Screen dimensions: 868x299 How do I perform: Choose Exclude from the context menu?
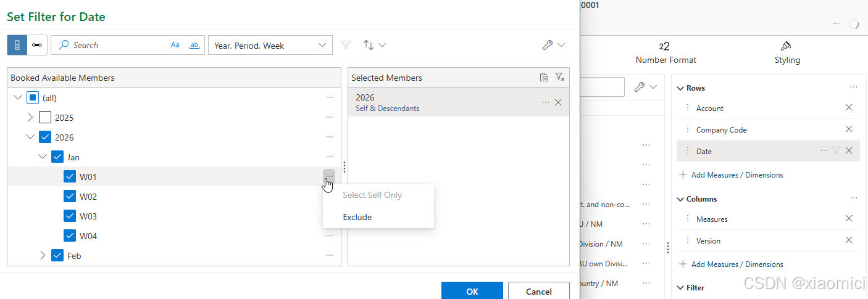pyautogui.click(x=357, y=217)
